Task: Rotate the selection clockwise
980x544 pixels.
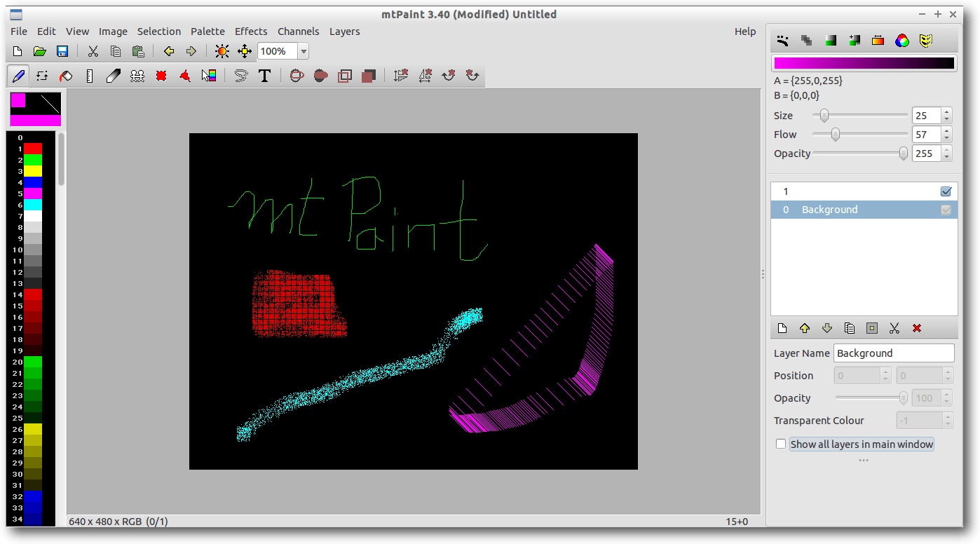Action: (448, 76)
